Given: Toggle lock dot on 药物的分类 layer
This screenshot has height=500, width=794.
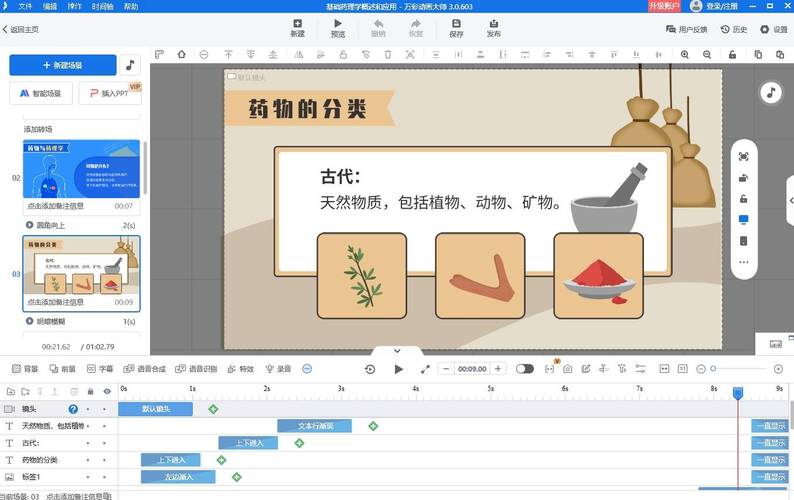Looking at the screenshot, I should pyautogui.click(x=89, y=460).
